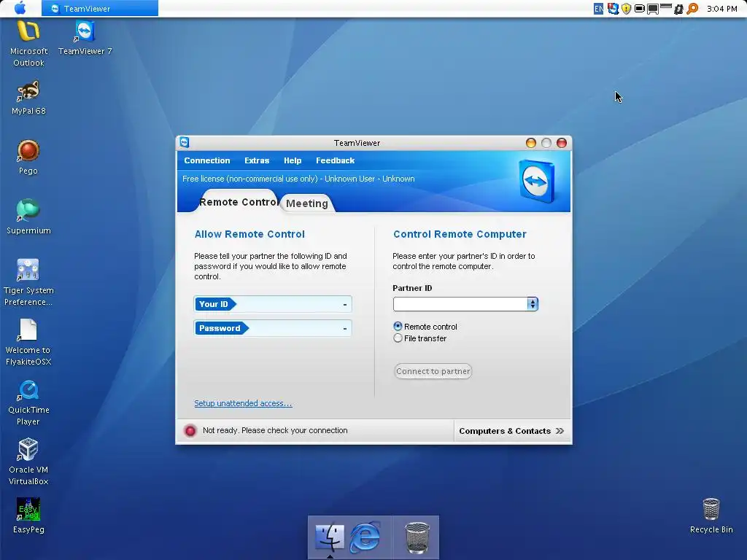The image size is (747, 560).
Task: Expand the Partner ID dropdown arrow
Action: 532,304
